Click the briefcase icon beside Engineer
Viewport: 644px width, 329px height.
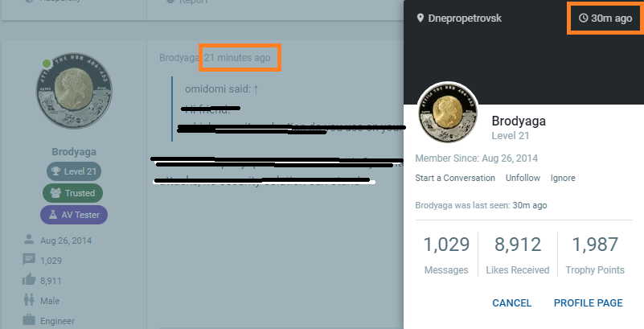tap(29, 320)
